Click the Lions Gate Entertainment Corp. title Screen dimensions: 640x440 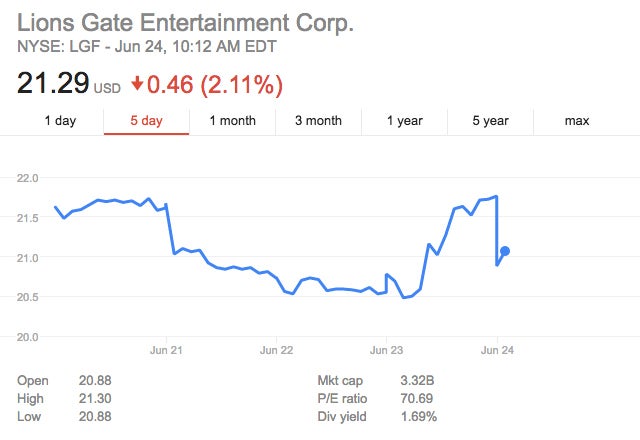tap(185, 22)
